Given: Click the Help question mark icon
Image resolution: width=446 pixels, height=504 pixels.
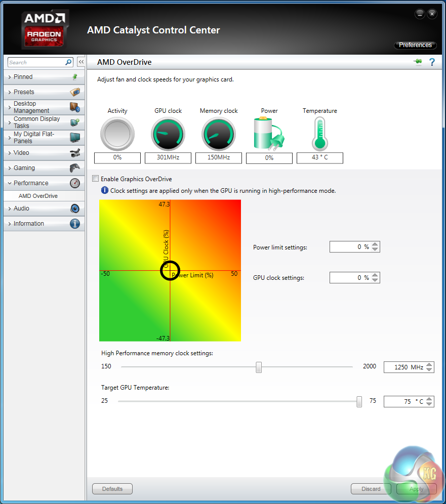Looking at the screenshot, I should [432, 62].
